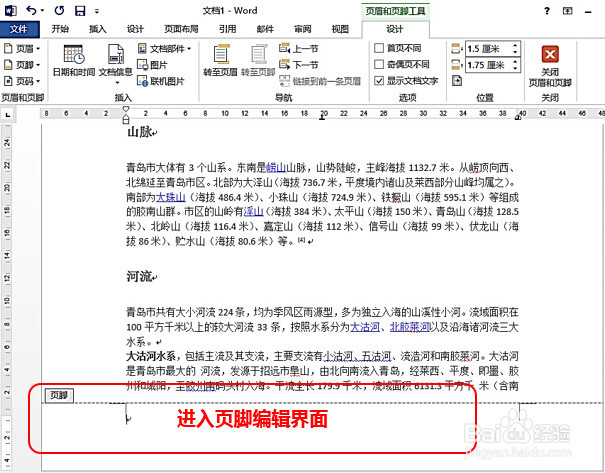Click the undo arrow in quick access toolbar
The width and height of the screenshot is (605, 473).
[x=31, y=10]
